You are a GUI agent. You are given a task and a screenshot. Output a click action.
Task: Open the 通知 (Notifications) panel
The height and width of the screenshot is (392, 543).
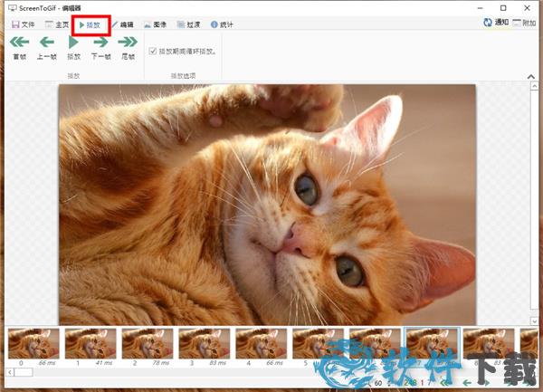click(x=496, y=22)
